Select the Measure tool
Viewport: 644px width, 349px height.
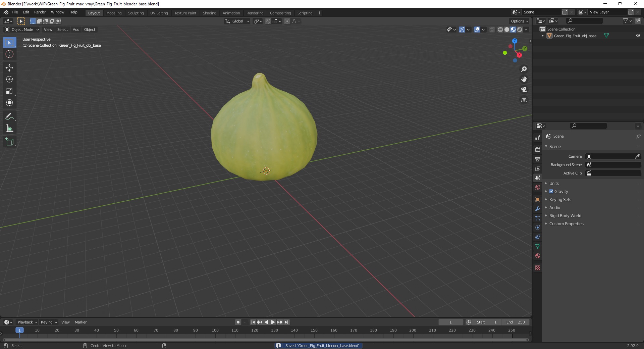click(x=9, y=129)
